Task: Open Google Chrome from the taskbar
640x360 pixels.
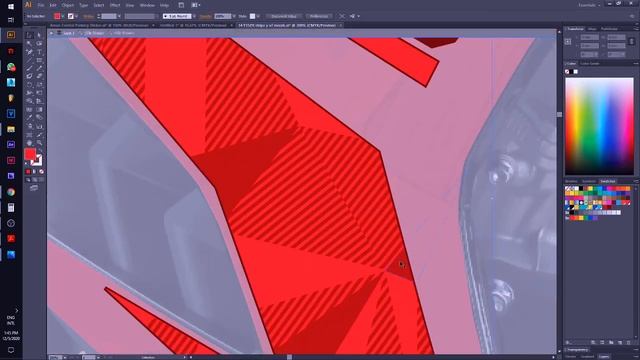Action: click(x=11, y=192)
